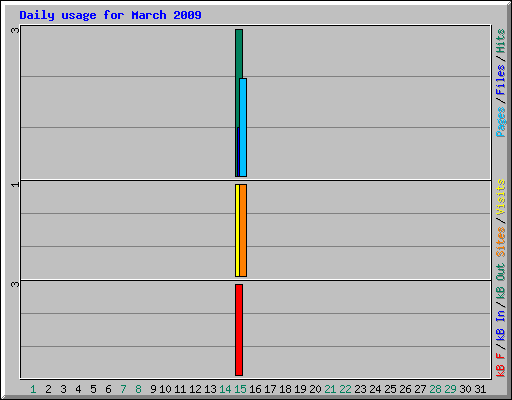This screenshot has height=400, width=512.
Task: Click the middle chart's y-axis value 1
Action: click(x=15, y=184)
